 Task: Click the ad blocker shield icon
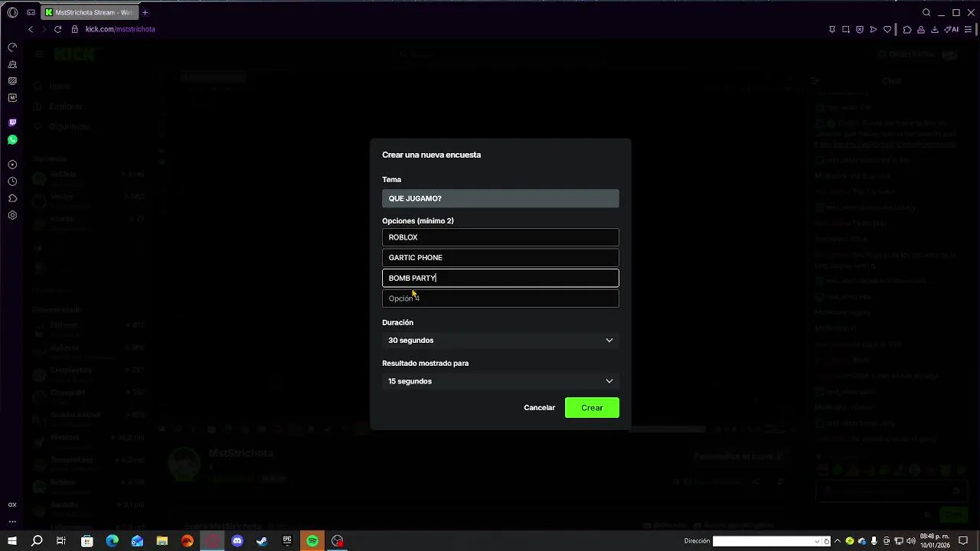tap(860, 29)
